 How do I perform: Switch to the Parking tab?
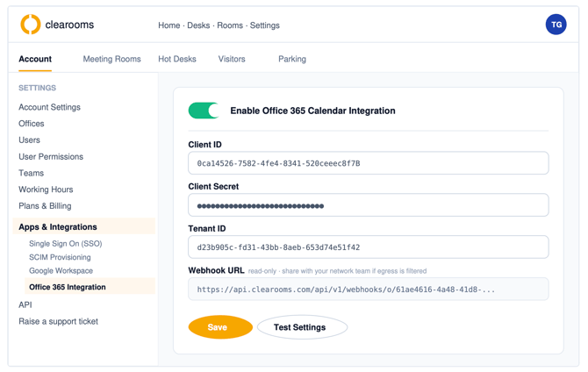(x=292, y=59)
